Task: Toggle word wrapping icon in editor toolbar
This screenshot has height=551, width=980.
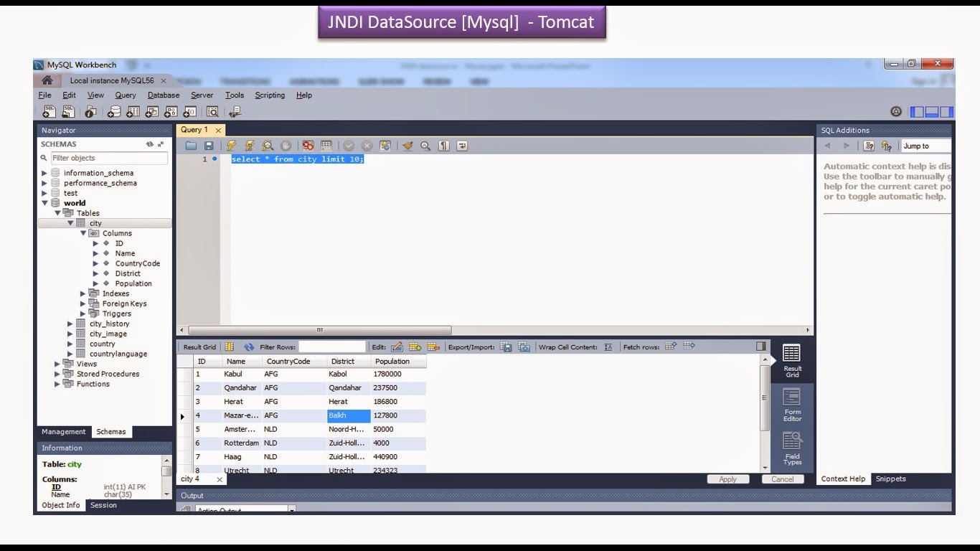Action: [x=462, y=146]
